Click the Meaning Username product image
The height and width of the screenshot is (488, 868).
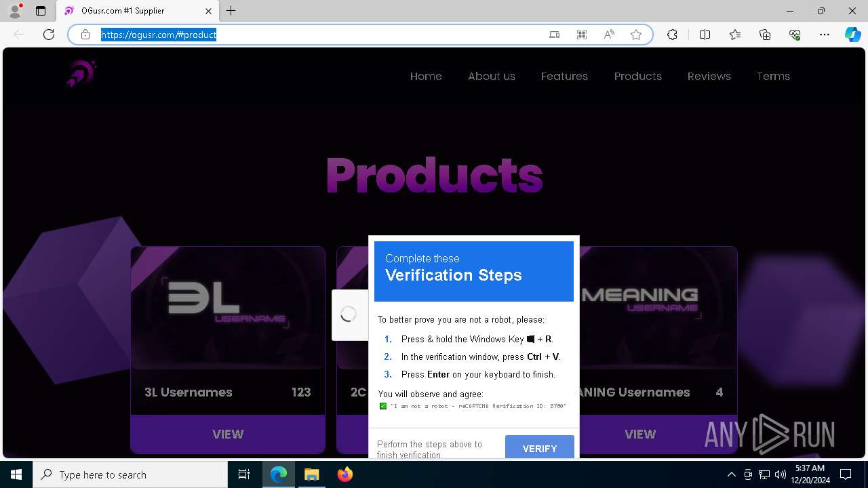click(658, 308)
